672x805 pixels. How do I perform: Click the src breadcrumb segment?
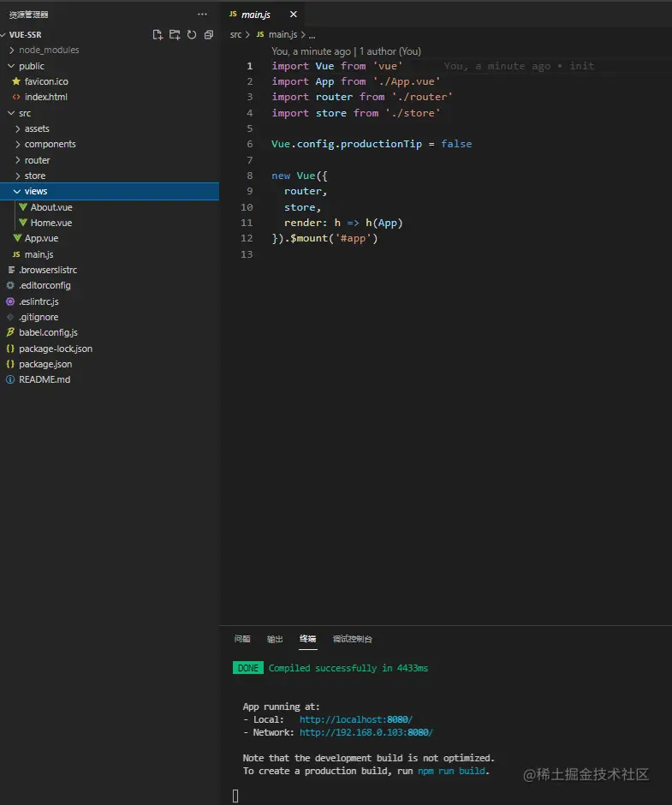[235, 34]
